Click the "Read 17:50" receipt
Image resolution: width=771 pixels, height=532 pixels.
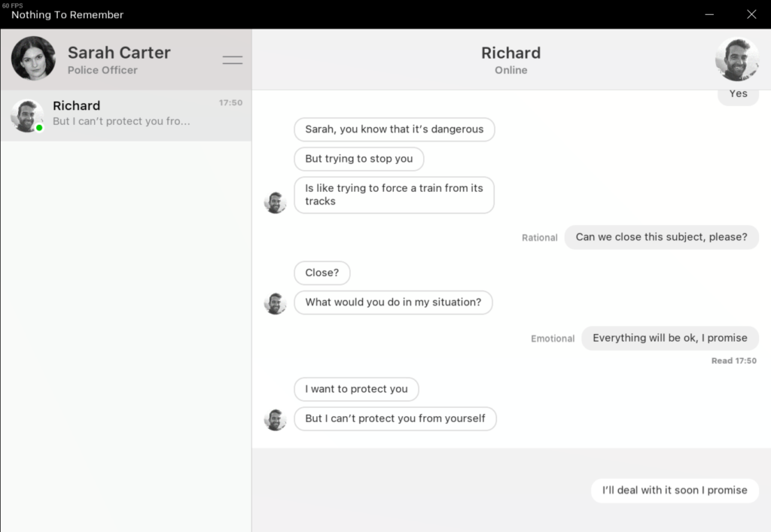coord(733,360)
